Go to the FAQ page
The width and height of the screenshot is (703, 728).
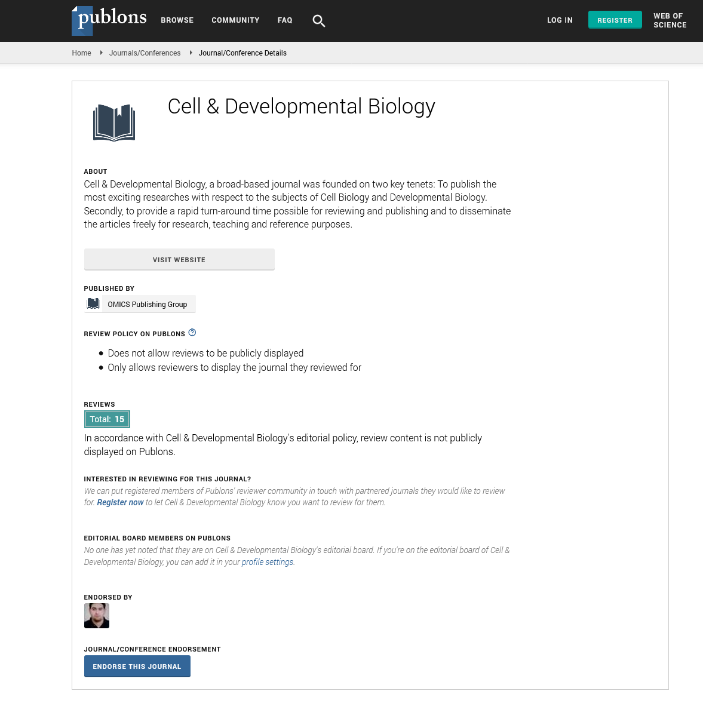pos(285,20)
